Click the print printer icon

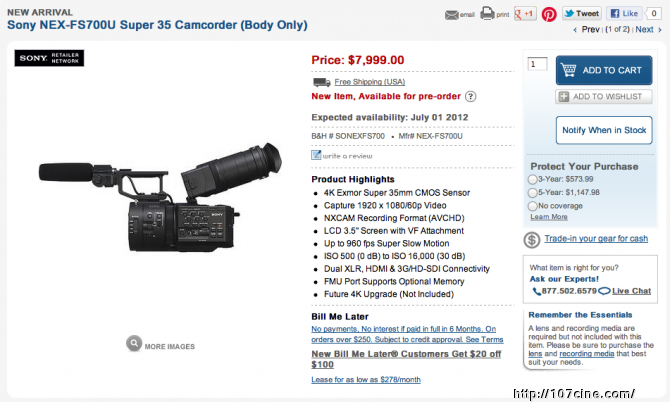(x=487, y=13)
